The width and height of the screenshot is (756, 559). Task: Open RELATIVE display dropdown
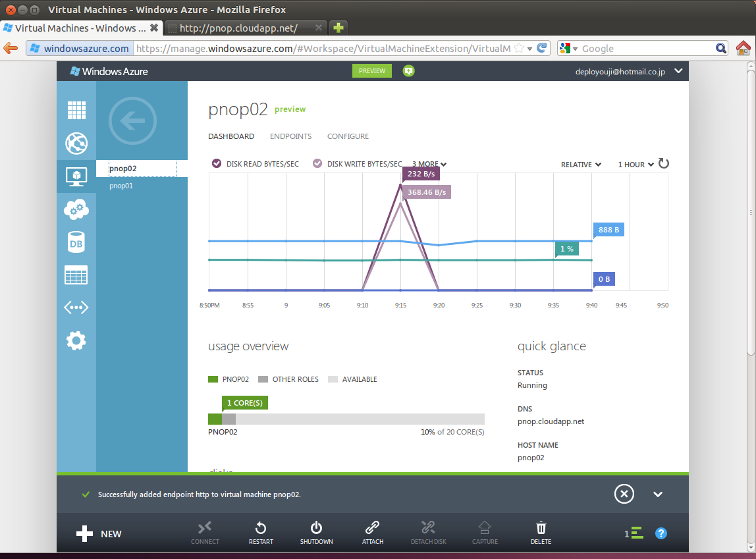pos(581,165)
